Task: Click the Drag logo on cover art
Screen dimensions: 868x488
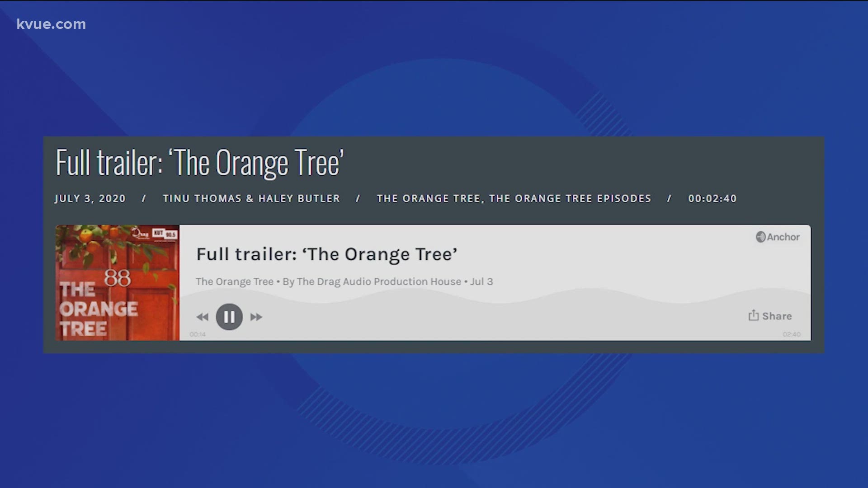Action: pyautogui.click(x=141, y=233)
